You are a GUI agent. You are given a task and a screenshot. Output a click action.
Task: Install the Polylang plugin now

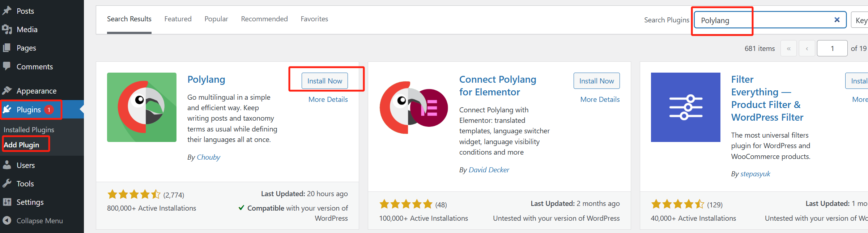pyautogui.click(x=324, y=81)
